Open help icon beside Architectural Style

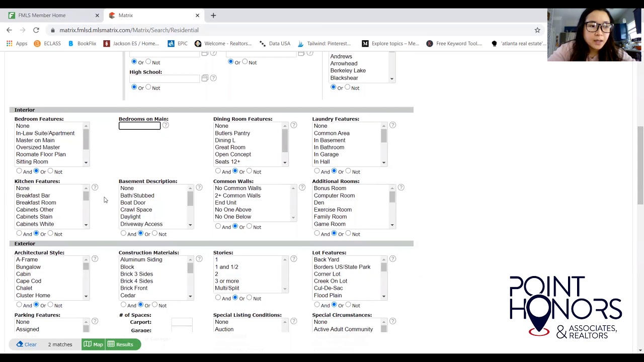(95, 259)
